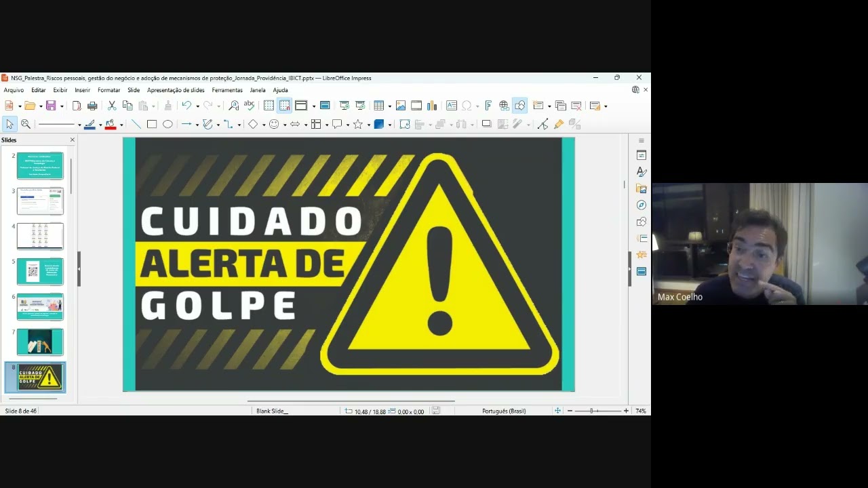
Task: Print using the printer icon
Action: pyautogui.click(x=92, y=106)
